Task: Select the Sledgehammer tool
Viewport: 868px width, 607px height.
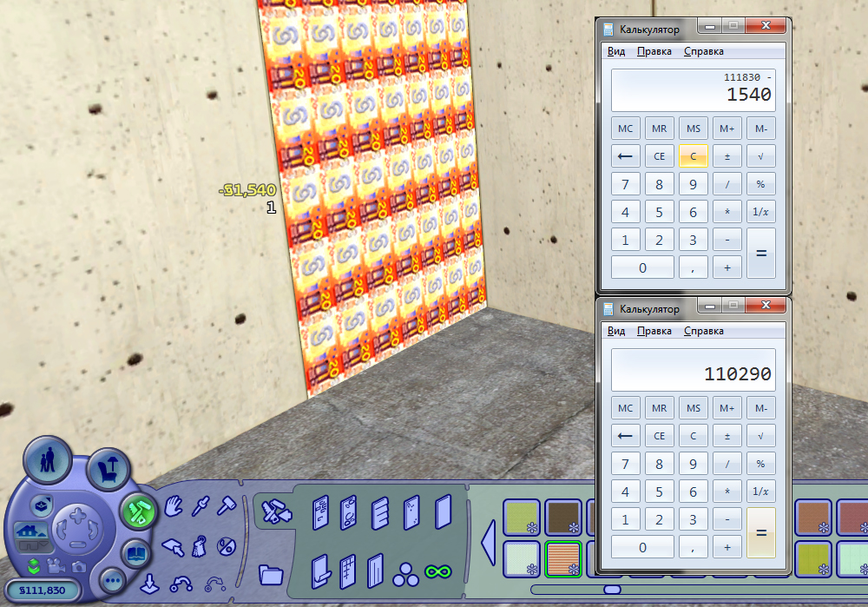Action: (226, 505)
